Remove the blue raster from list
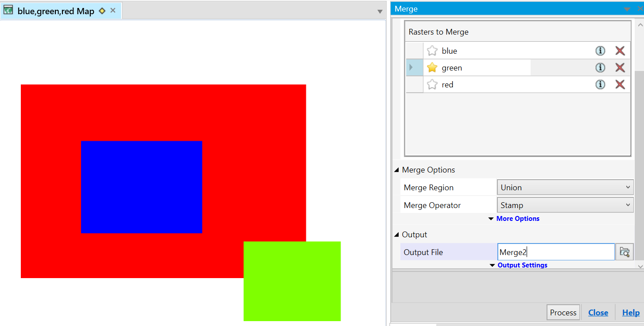The image size is (644, 326). click(x=620, y=51)
